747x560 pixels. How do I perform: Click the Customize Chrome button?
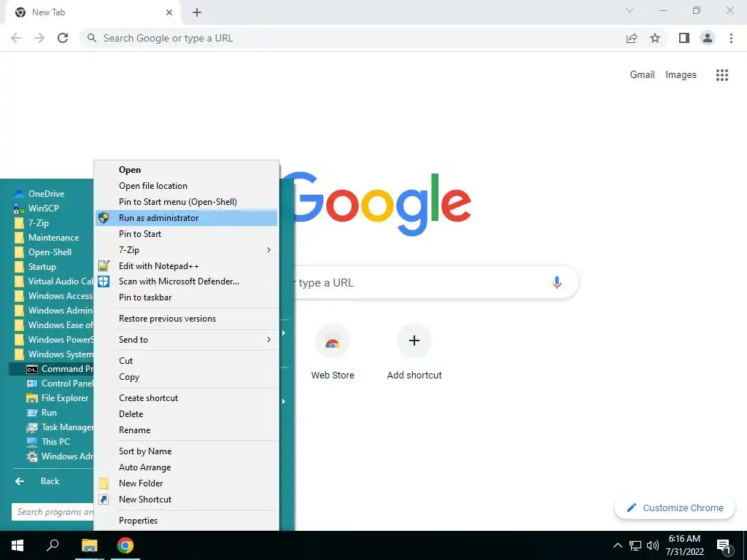675,508
